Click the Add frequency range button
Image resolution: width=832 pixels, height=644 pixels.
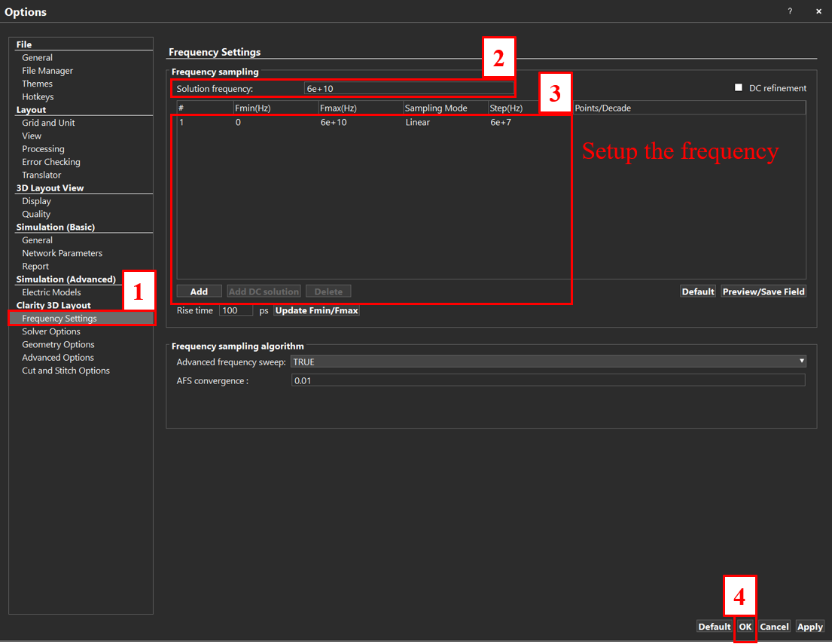pos(199,291)
